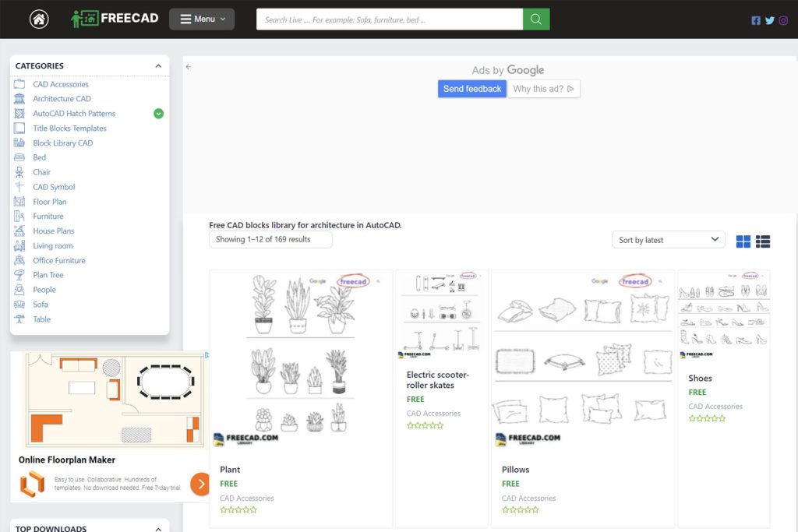
Task: Visit the Facebook page icon
Action: [756, 20]
